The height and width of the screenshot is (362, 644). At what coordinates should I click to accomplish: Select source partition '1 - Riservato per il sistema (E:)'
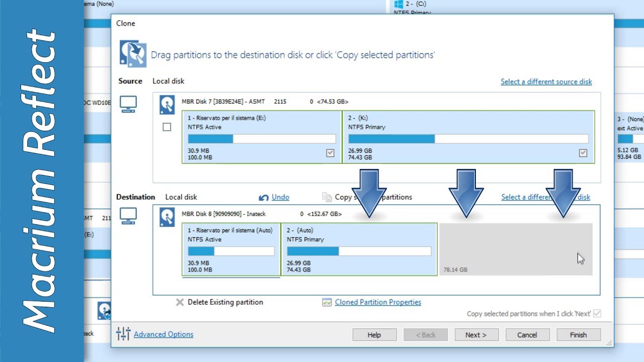(262, 137)
